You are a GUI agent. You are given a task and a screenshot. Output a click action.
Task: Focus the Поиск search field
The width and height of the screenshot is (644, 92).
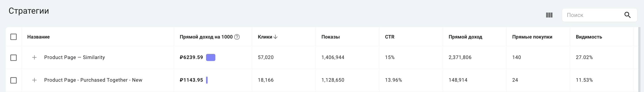coord(593,15)
